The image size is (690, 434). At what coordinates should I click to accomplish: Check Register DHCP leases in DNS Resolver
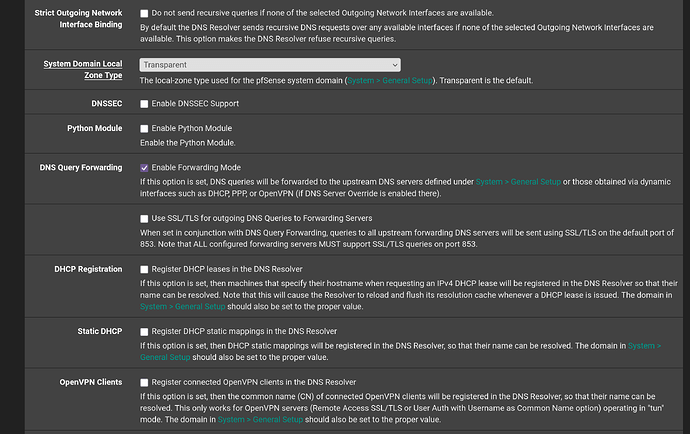click(145, 270)
